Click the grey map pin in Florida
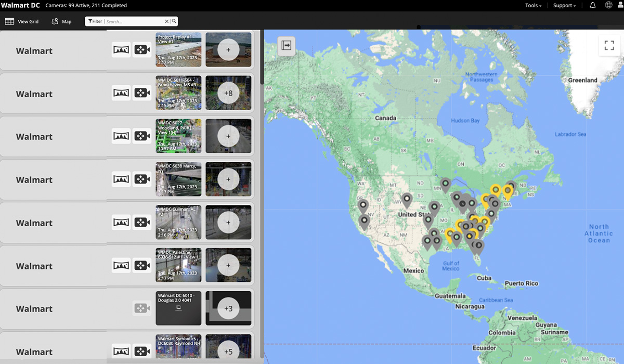The image size is (624, 364). (x=479, y=246)
